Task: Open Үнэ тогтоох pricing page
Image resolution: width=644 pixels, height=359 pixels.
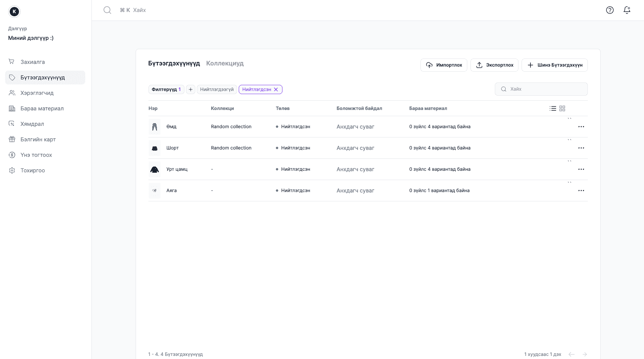Action: [x=45, y=155]
